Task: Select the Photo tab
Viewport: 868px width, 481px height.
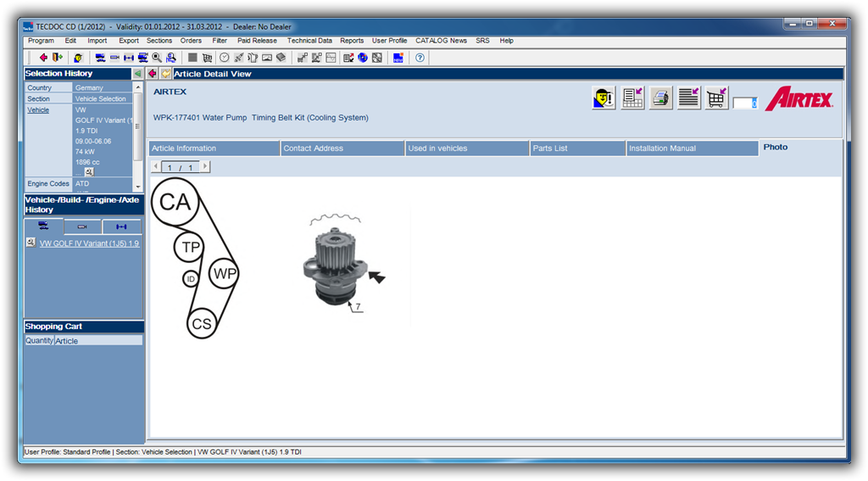Action: 776,147
